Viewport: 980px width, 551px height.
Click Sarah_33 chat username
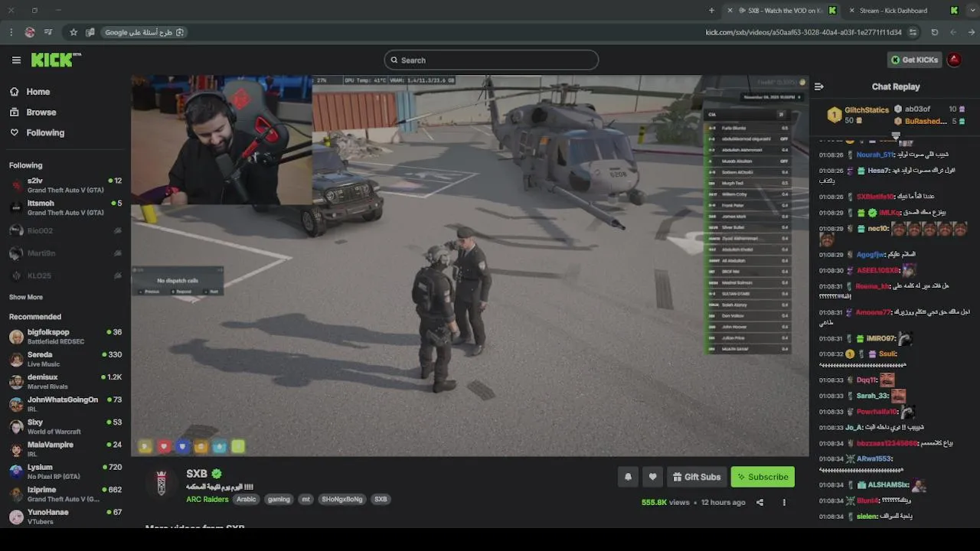point(872,396)
